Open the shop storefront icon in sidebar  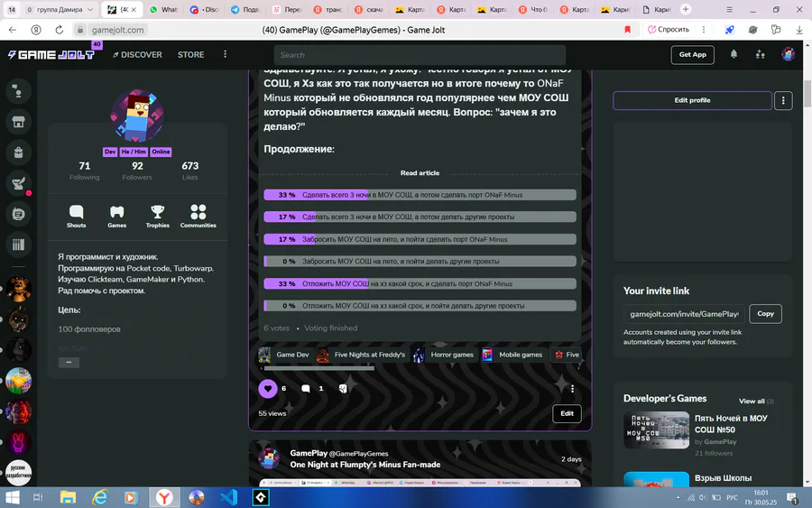pyautogui.click(x=18, y=122)
